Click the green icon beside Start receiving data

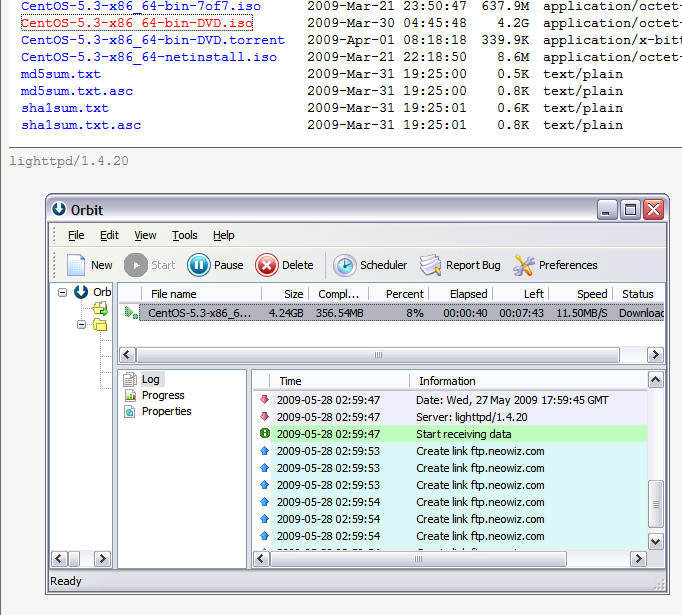(264, 433)
